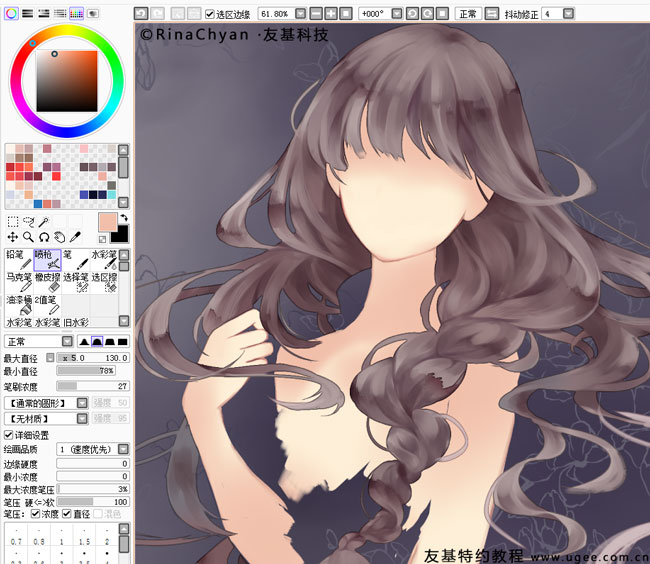Image resolution: width=650 pixels, height=564 pixels.
Task: Open the rotation angle dropdown
Action: pos(397,14)
